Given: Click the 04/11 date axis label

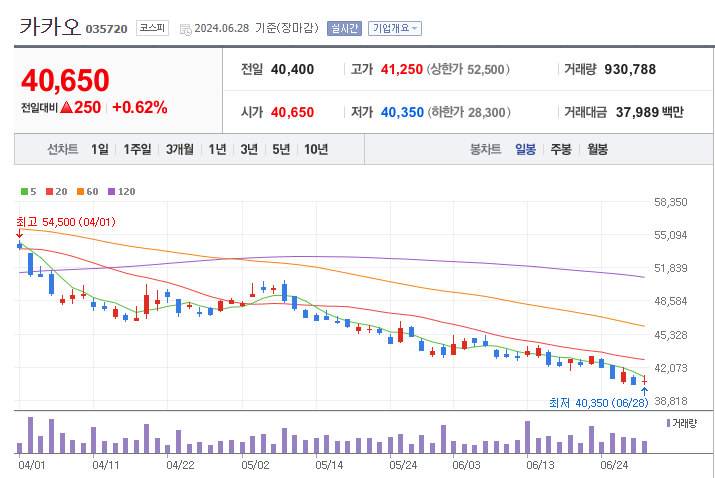Looking at the screenshot, I should pos(106,465).
